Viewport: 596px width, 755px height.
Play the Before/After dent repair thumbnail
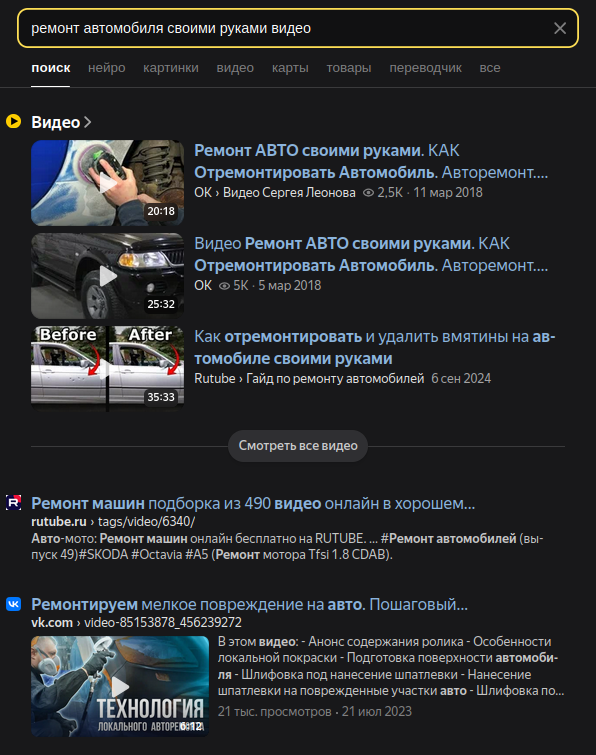click(x=107, y=369)
